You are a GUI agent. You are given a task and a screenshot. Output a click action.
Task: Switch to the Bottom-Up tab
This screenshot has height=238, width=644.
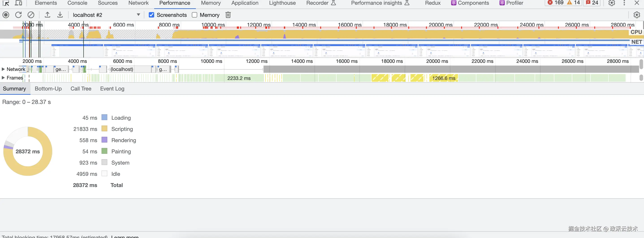48,89
